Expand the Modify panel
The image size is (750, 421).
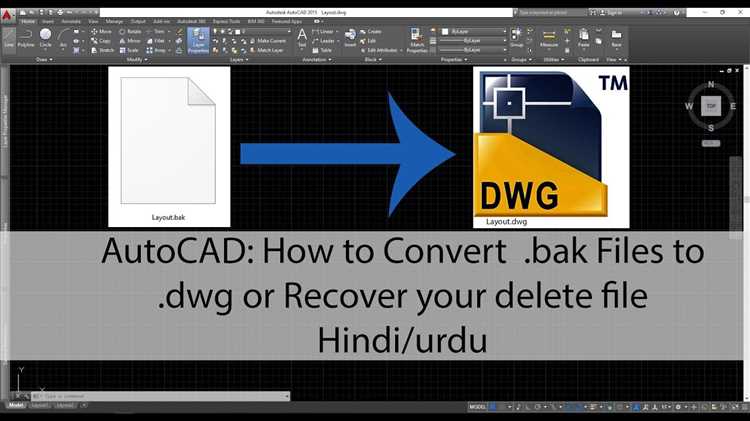[x=137, y=60]
